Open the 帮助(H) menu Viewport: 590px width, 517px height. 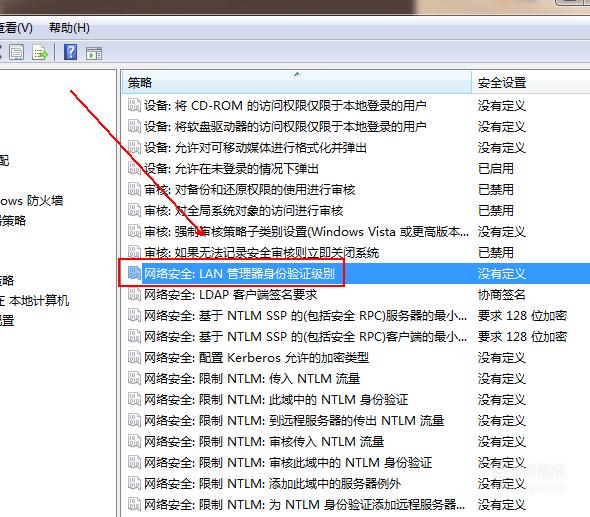[69, 28]
